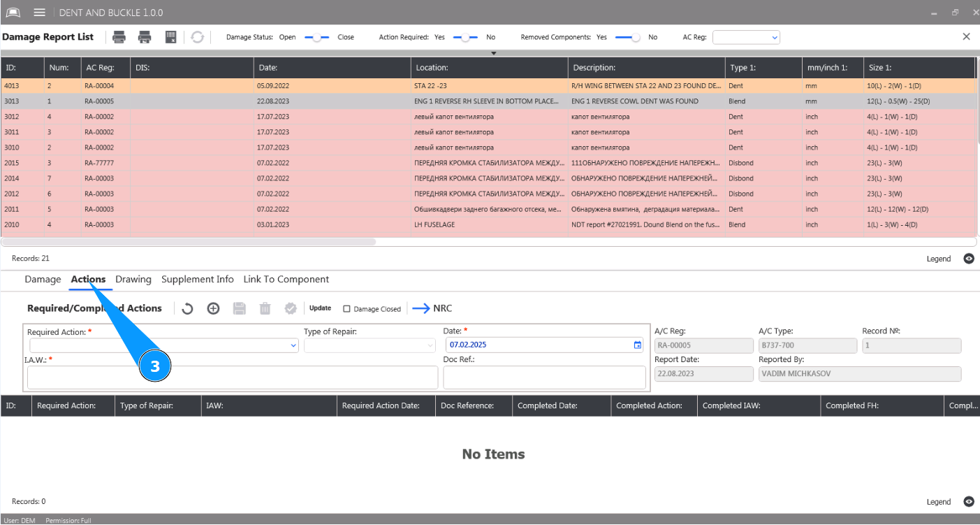980x525 pixels.
Task: Open the calendar picker in the Date field
Action: pyautogui.click(x=637, y=345)
